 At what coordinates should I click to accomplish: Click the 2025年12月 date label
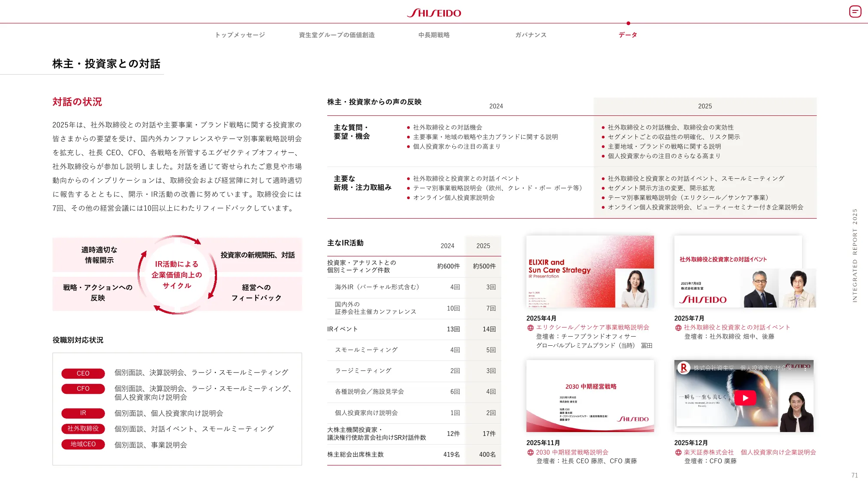click(691, 443)
